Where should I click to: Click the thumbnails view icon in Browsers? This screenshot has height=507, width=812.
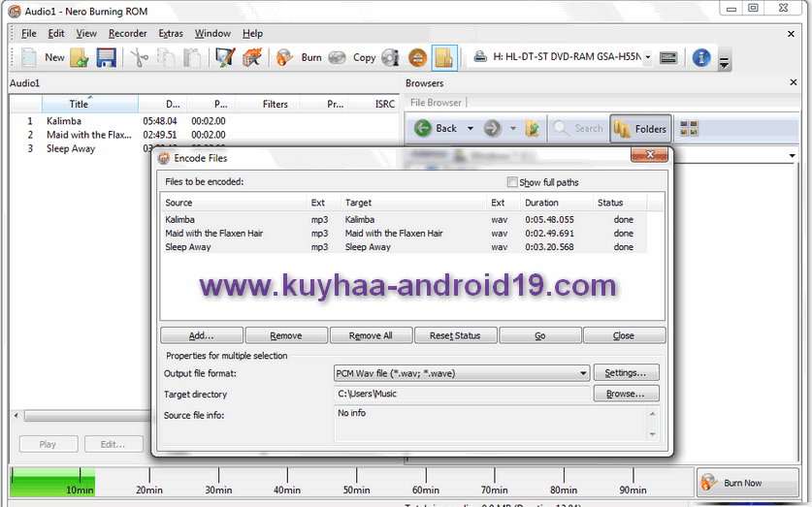click(x=689, y=128)
